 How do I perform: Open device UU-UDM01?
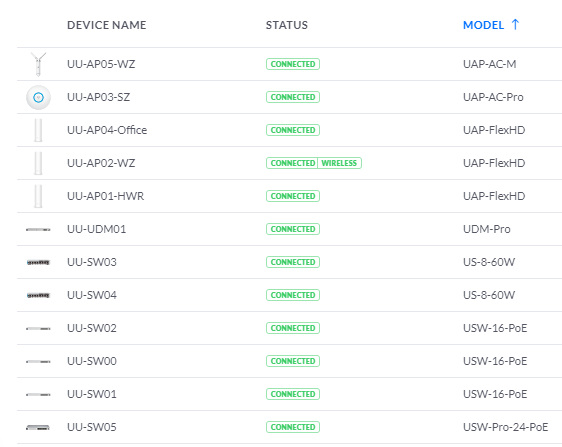pos(97,229)
